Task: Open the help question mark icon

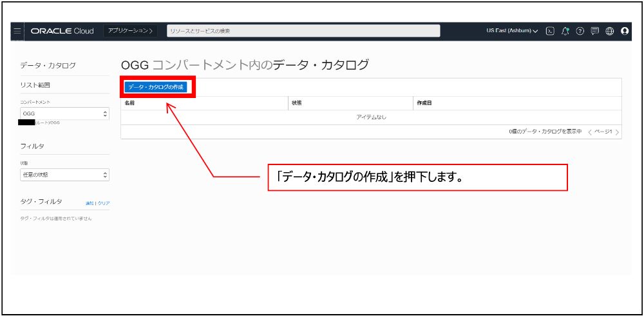Action: click(x=580, y=31)
